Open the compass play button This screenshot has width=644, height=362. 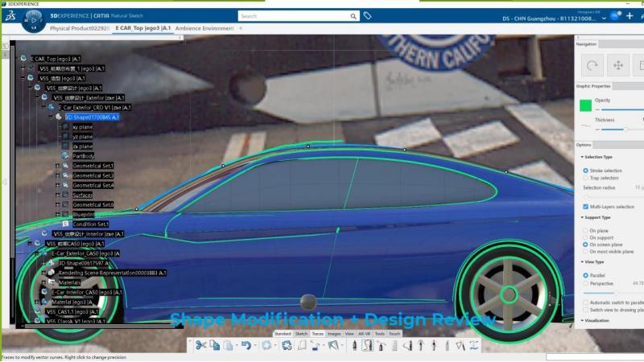pos(34,21)
